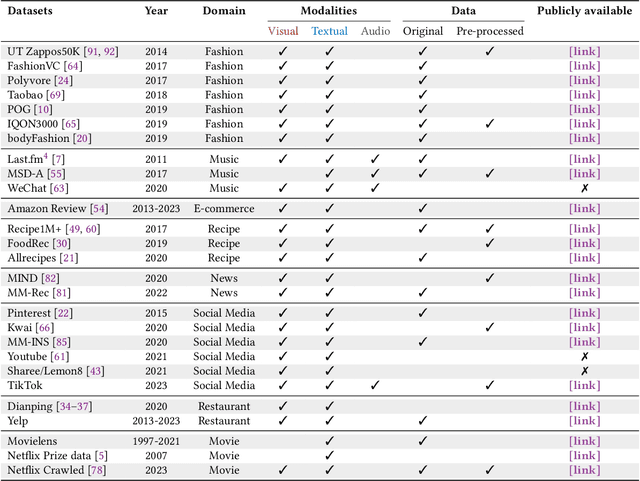Open the Netflix Crawled dataset link
The image size is (640, 481).
click(584, 469)
